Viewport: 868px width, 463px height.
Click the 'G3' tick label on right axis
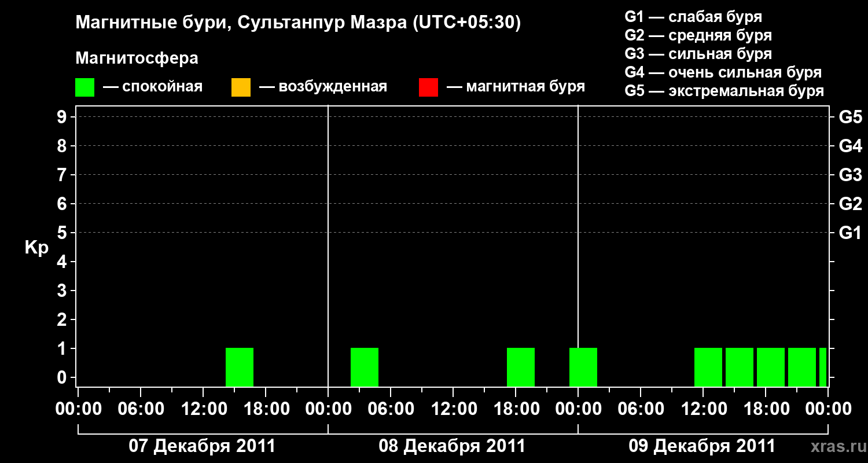pos(851,175)
